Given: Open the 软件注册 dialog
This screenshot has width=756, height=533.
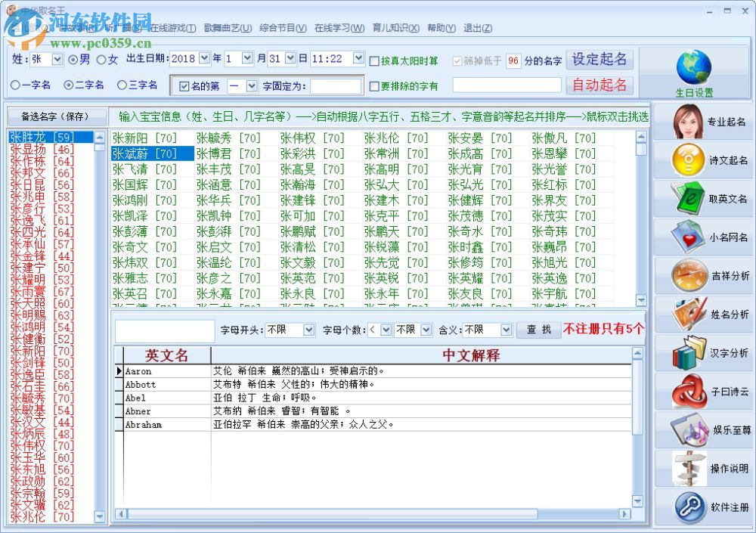Looking at the screenshot, I should 711,507.
